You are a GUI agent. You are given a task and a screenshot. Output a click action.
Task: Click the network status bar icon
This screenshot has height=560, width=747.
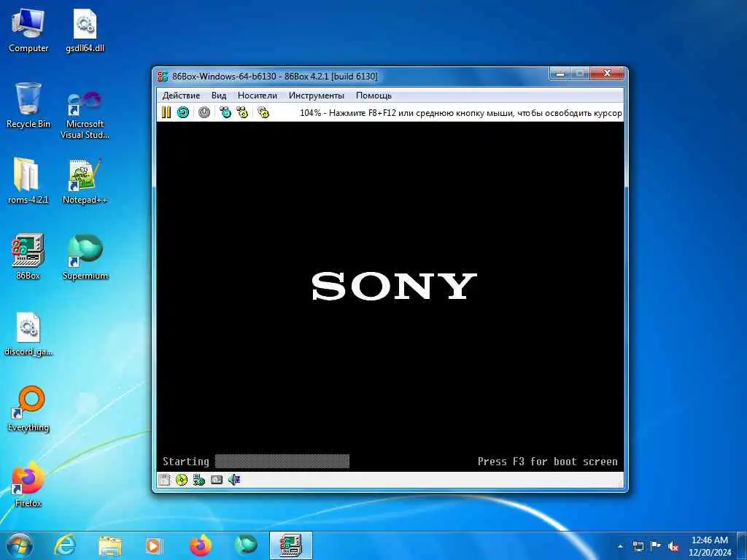(199, 480)
